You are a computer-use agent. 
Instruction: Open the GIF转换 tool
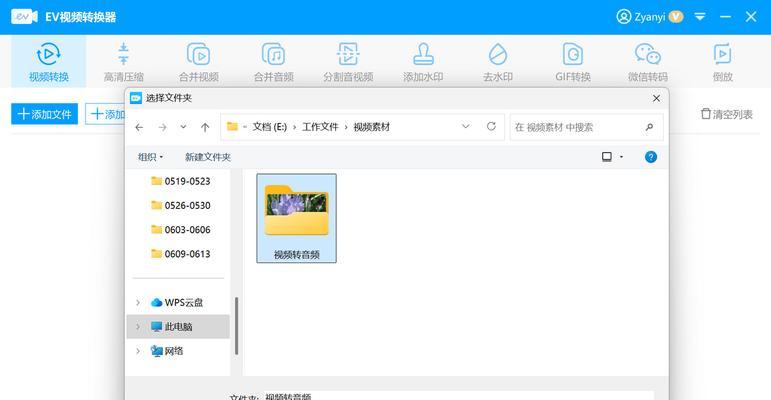click(573, 62)
